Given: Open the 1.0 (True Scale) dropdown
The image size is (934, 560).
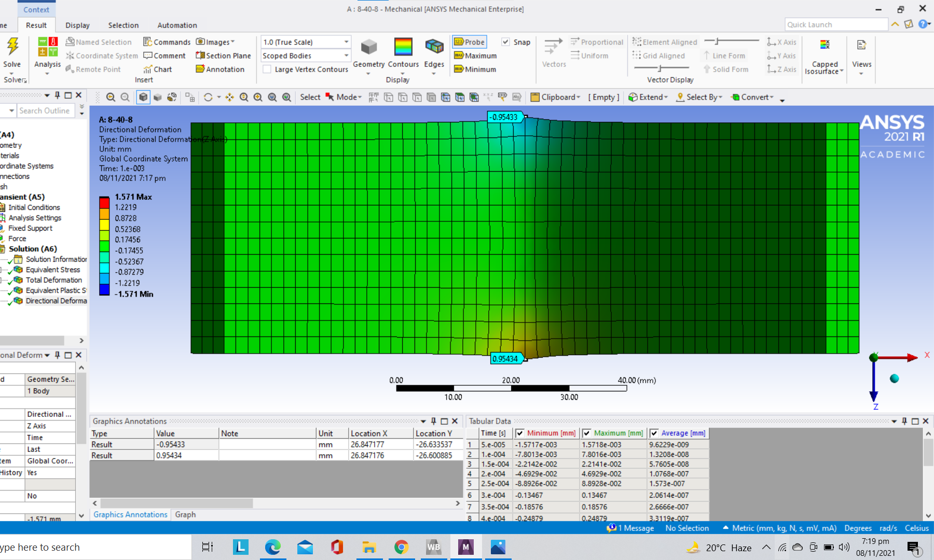Looking at the screenshot, I should (306, 42).
